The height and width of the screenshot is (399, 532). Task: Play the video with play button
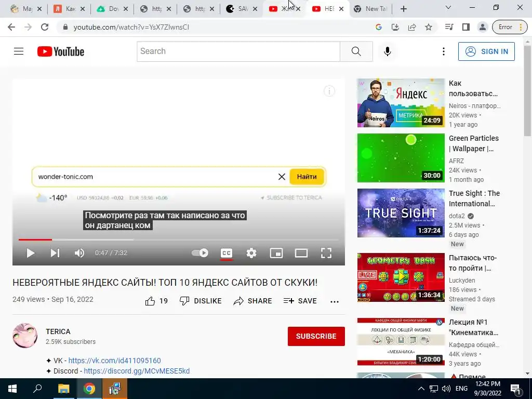[30, 253]
